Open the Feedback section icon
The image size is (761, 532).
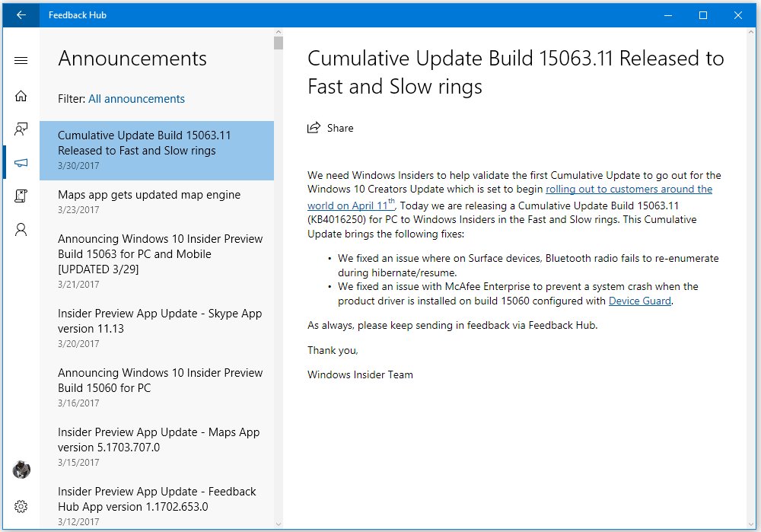click(x=21, y=129)
